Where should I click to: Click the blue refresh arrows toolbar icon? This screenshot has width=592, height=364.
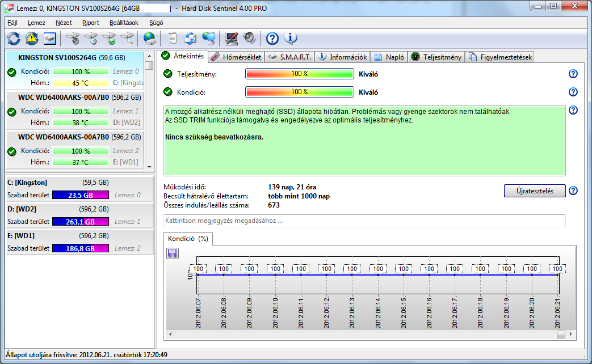[14, 38]
